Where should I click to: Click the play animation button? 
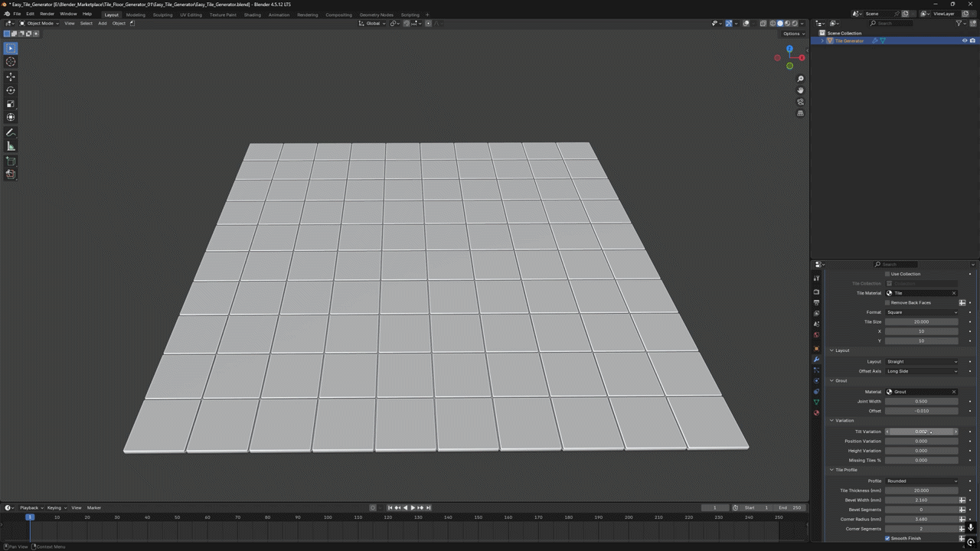tap(413, 507)
